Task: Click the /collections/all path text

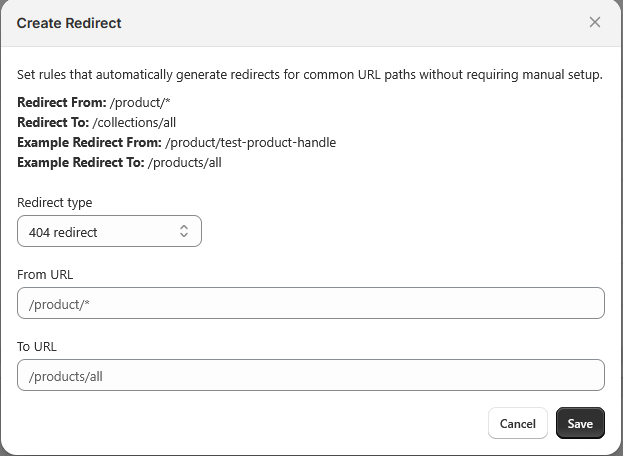Action: 134,122
